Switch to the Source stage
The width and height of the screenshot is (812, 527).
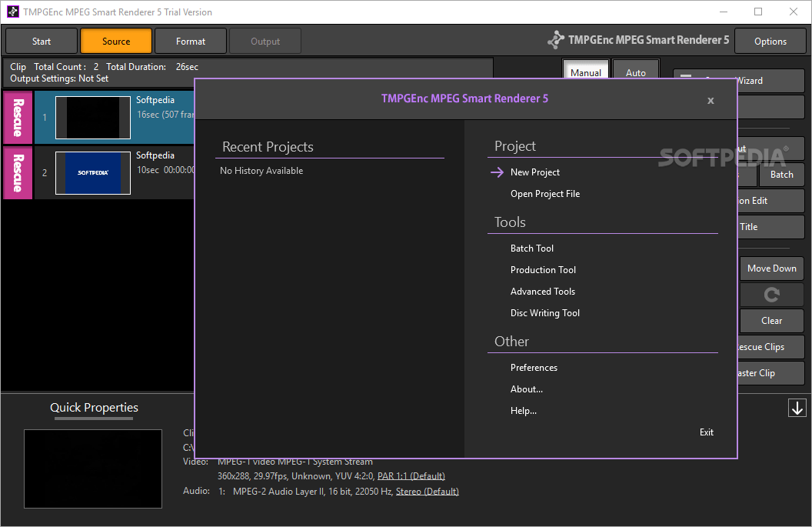pos(116,41)
